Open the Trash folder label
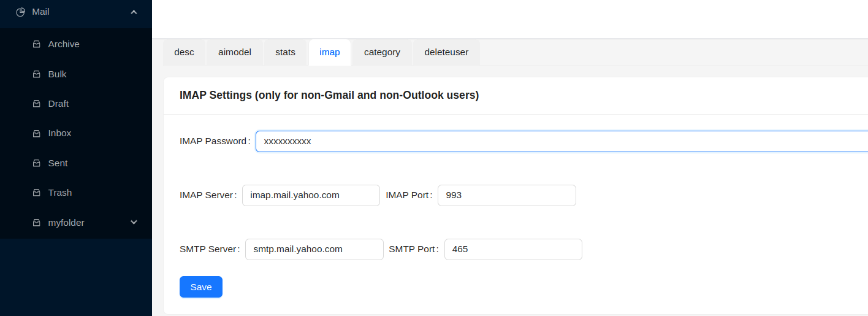The image size is (868, 316). pos(60,193)
